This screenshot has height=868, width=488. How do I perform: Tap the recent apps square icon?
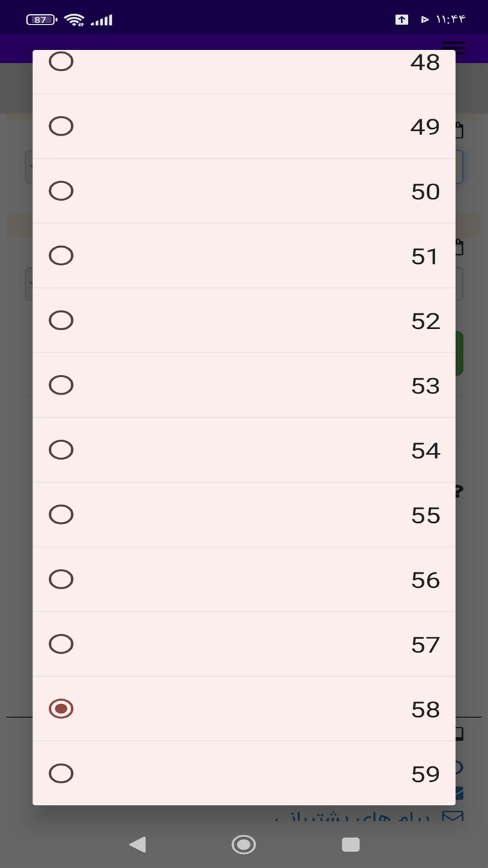click(x=350, y=844)
